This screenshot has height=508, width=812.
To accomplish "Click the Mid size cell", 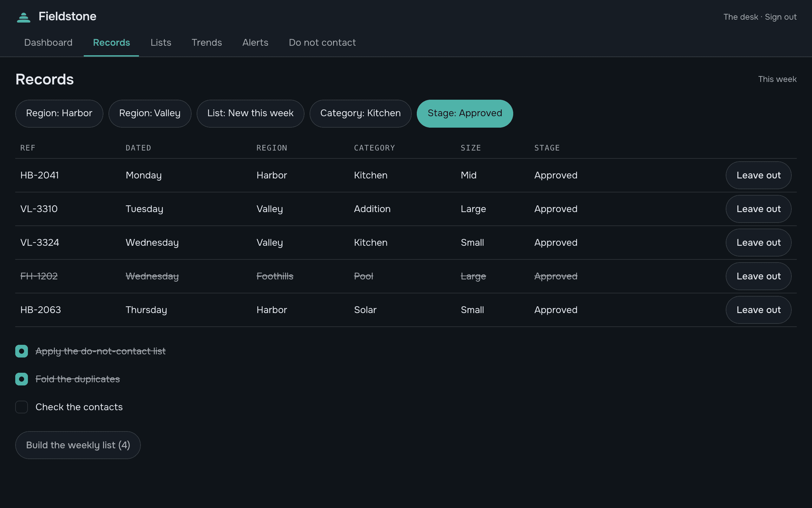I will click(468, 175).
